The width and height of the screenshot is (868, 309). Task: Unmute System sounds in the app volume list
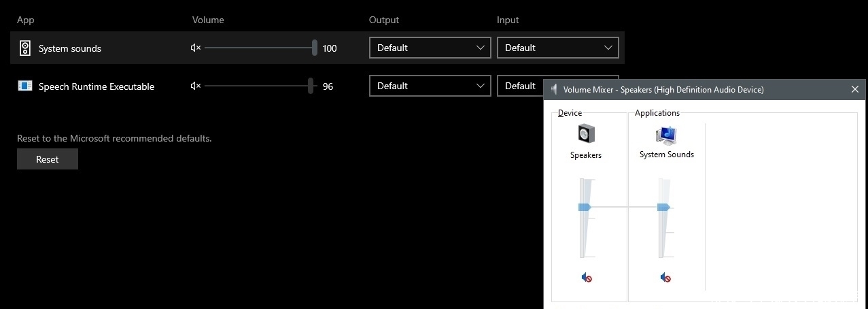196,48
